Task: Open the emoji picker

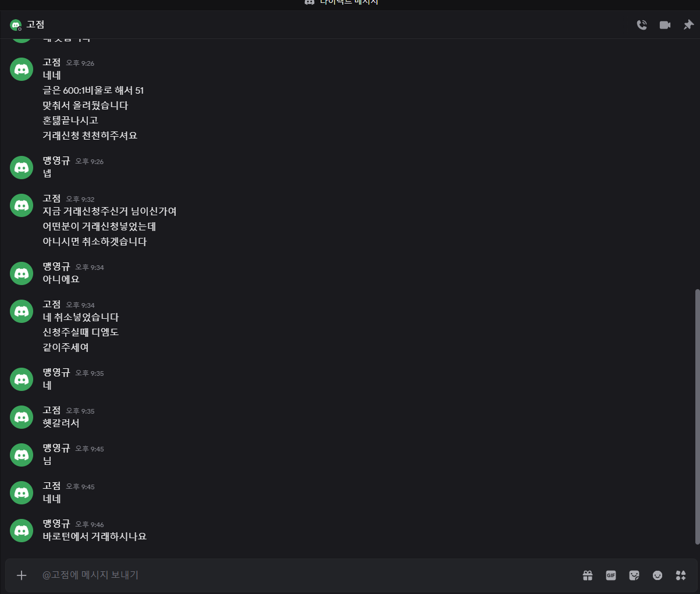Action: pos(658,575)
